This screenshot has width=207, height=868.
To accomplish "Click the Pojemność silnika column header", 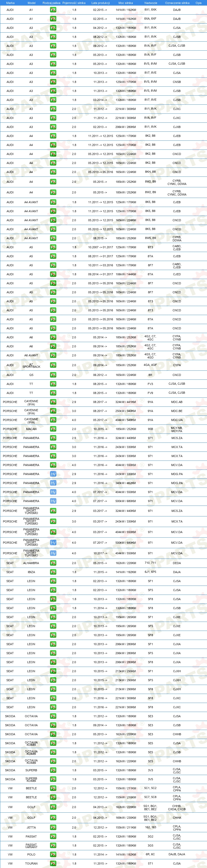I will 74,3.
